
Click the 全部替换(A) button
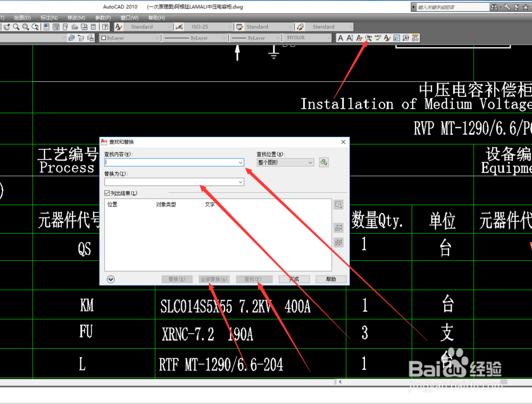click(214, 279)
